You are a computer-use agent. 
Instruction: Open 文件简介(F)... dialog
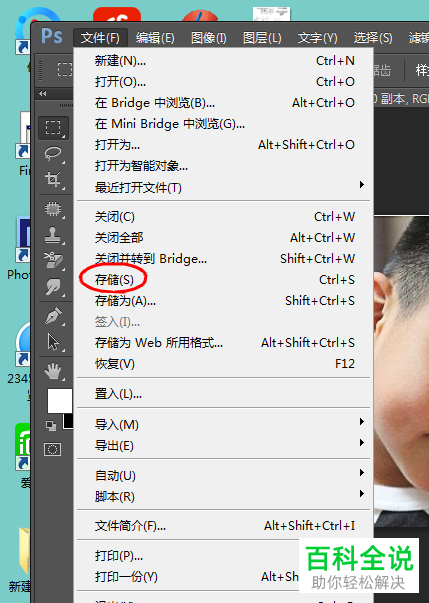point(224,526)
